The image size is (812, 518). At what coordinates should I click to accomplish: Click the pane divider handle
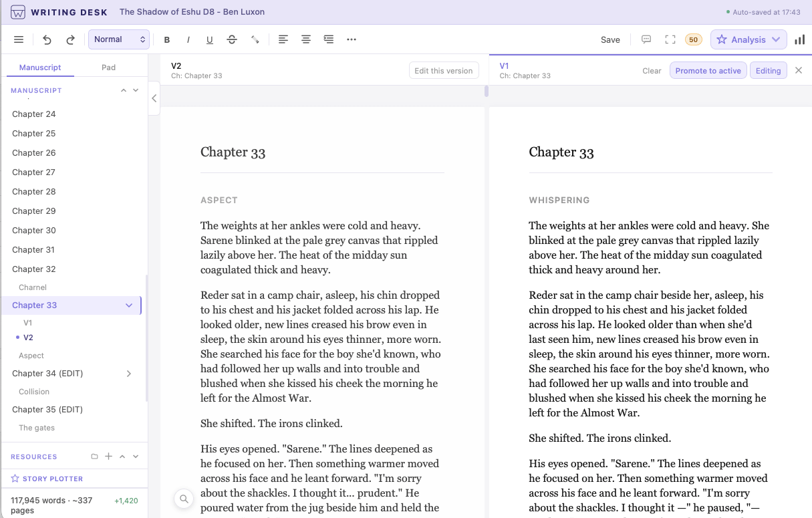(x=487, y=91)
